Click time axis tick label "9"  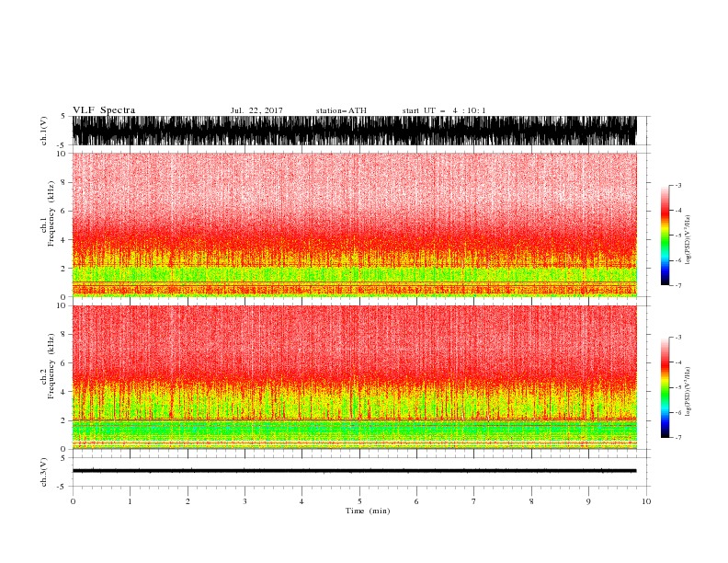(x=588, y=501)
